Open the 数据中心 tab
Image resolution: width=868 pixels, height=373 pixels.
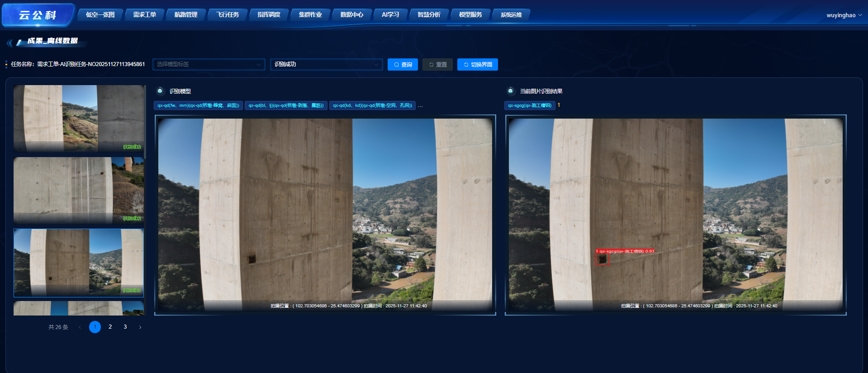pyautogui.click(x=352, y=14)
